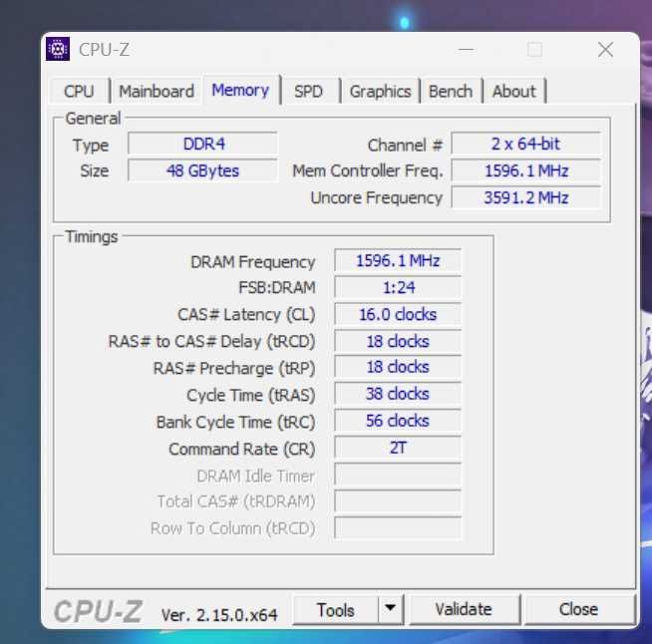The width and height of the screenshot is (652, 644).
Task: Click the RAS# Precharge (tRP) label
Action: pyautogui.click(x=234, y=369)
